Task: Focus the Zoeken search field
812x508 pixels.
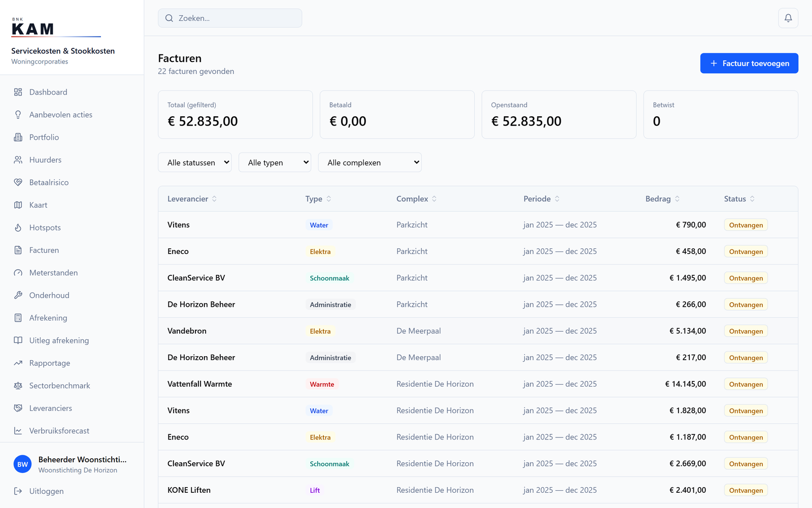Action: pyautogui.click(x=230, y=18)
